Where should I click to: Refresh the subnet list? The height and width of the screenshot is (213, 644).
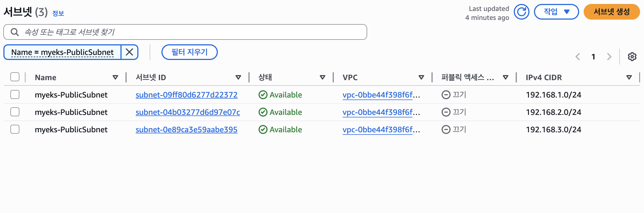coord(522,12)
